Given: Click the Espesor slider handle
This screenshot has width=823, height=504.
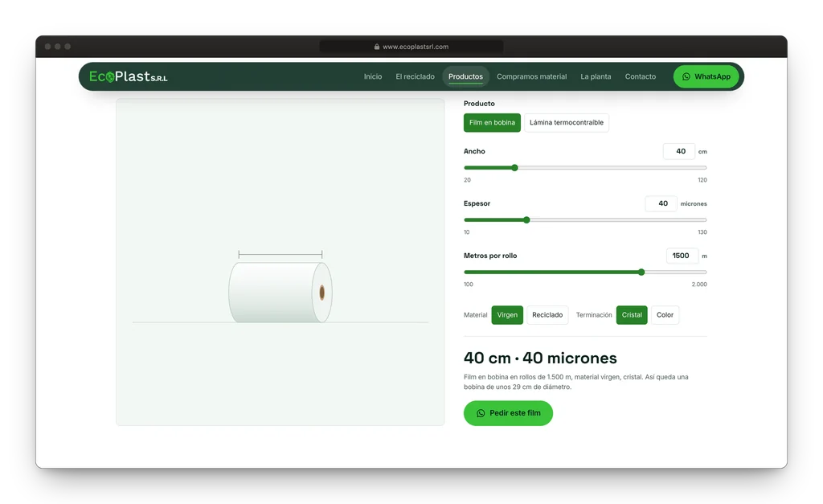Looking at the screenshot, I should click(526, 220).
